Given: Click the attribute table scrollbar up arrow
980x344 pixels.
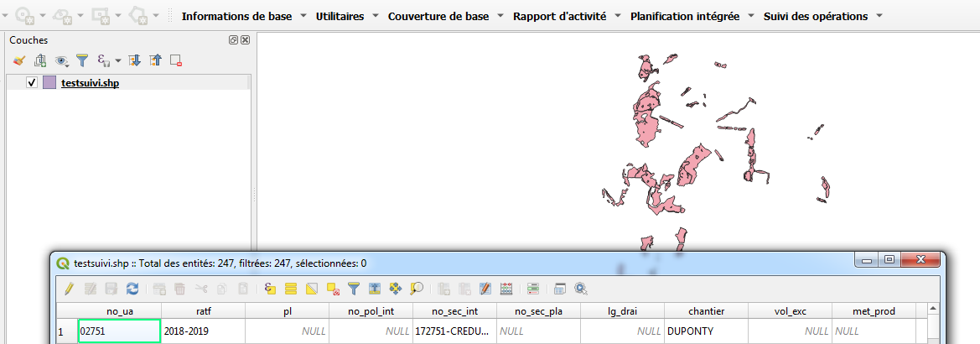Looking at the screenshot, I should pos(932,310).
